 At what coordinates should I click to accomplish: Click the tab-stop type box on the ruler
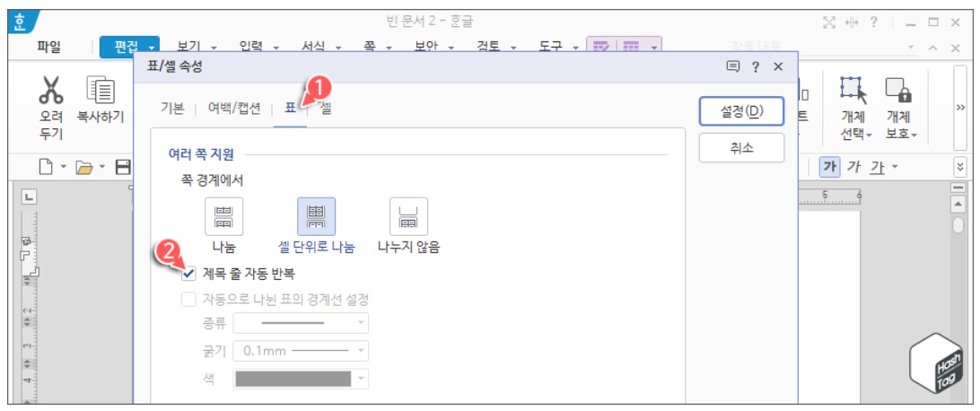[x=30, y=197]
